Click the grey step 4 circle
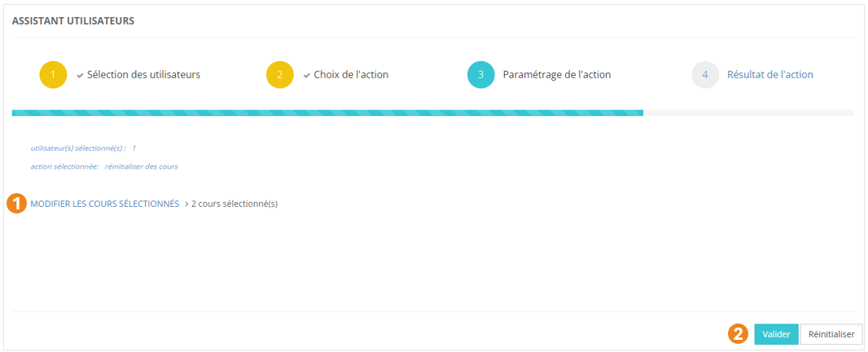This screenshot has width=868, height=352. pos(705,75)
